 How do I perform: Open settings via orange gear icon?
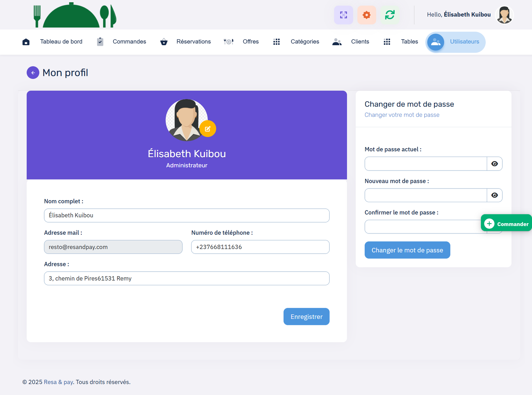pyautogui.click(x=366, y=15)
